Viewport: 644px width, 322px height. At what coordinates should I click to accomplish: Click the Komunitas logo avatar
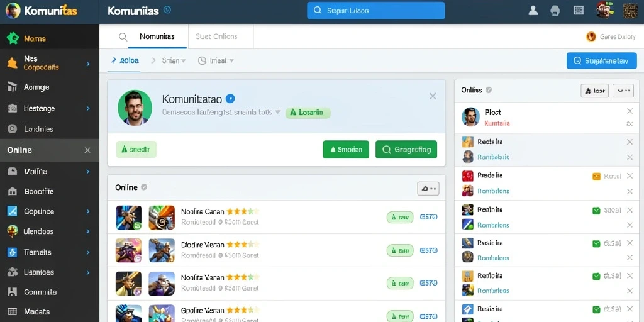pyautogui.click(x=13, y=10)
